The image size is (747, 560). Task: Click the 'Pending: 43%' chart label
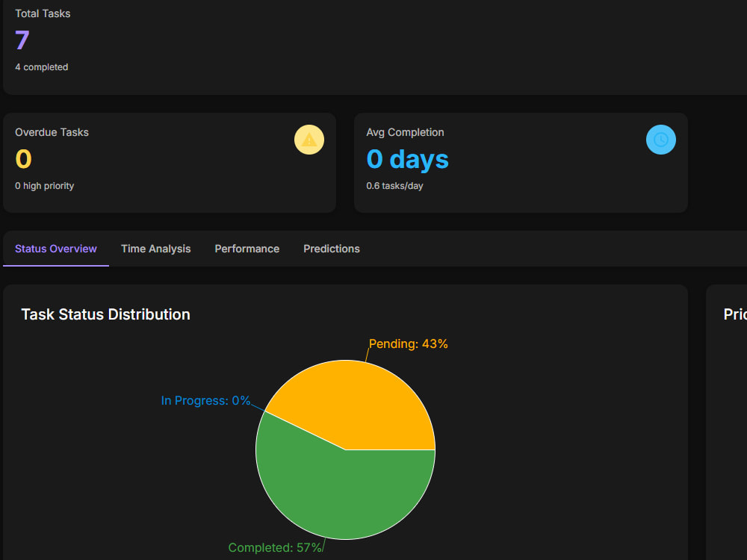click(409, 343)
